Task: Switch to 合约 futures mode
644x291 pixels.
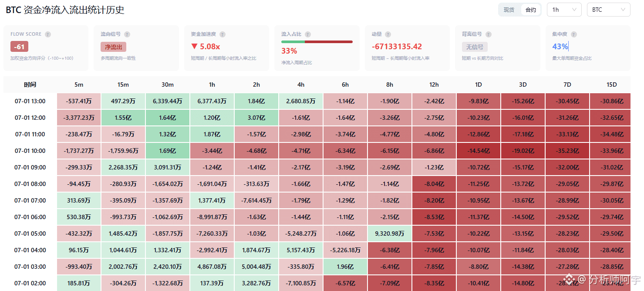Action: pyautogui.click(x=531, y=10)
